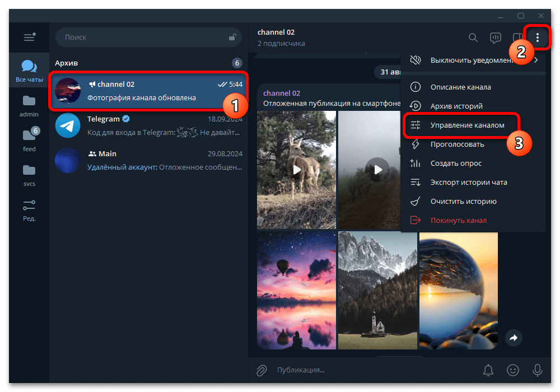
Task: Open the hot air balloon sunset photo
Action: (296, 290)
